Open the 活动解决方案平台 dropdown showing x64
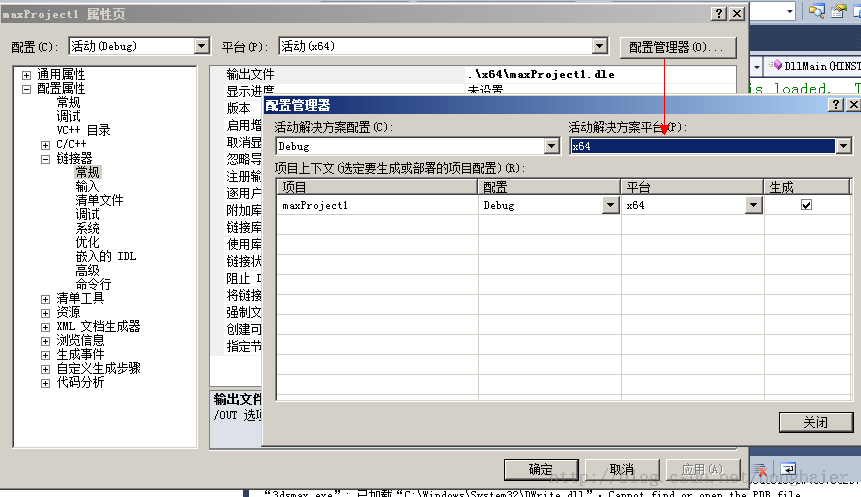 pos(843,146)
